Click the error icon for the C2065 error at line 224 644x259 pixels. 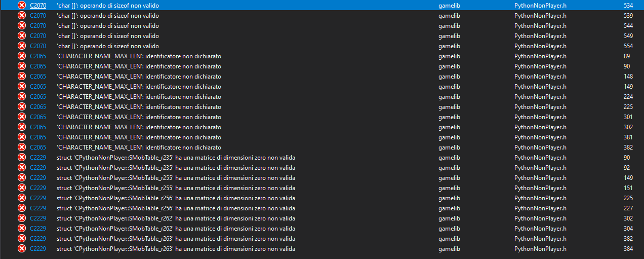22,96
